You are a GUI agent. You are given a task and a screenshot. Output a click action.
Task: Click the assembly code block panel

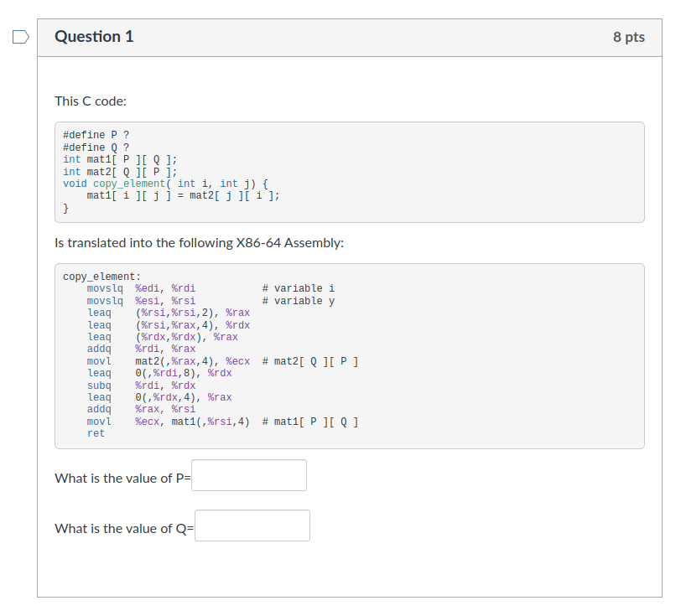click(x=349, y=356)
